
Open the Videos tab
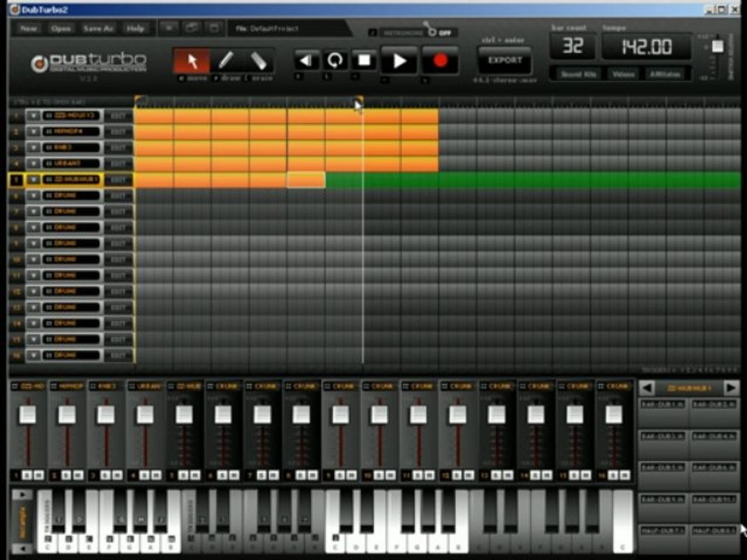623,75
